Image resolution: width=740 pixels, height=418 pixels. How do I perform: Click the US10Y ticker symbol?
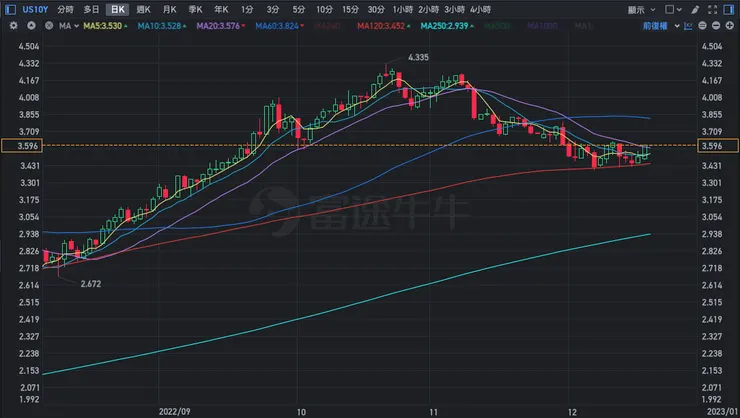pos(35,9)
